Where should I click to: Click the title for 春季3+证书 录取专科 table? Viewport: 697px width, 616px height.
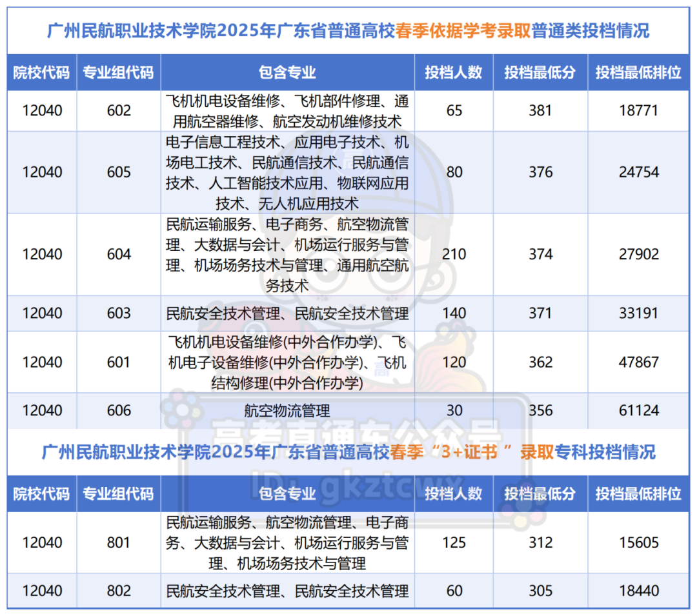348,453
